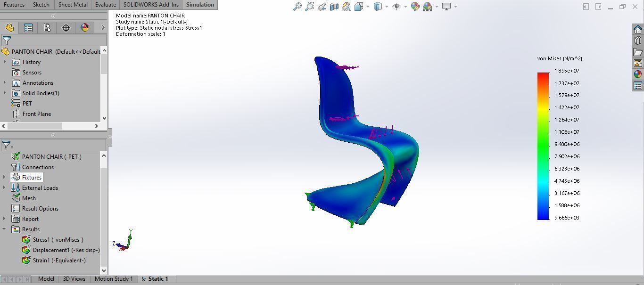Click the feature tree scroll down arrow
Viewport: 644px width, 285px height.
coord(104,118)
